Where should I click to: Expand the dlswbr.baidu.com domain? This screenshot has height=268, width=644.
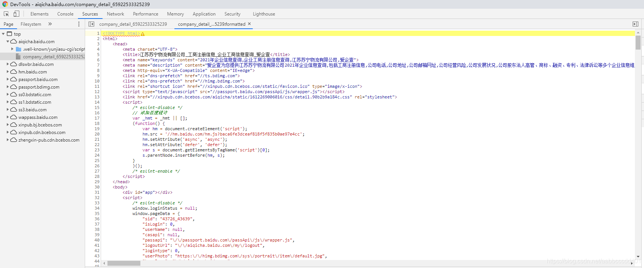coord(8,64)
